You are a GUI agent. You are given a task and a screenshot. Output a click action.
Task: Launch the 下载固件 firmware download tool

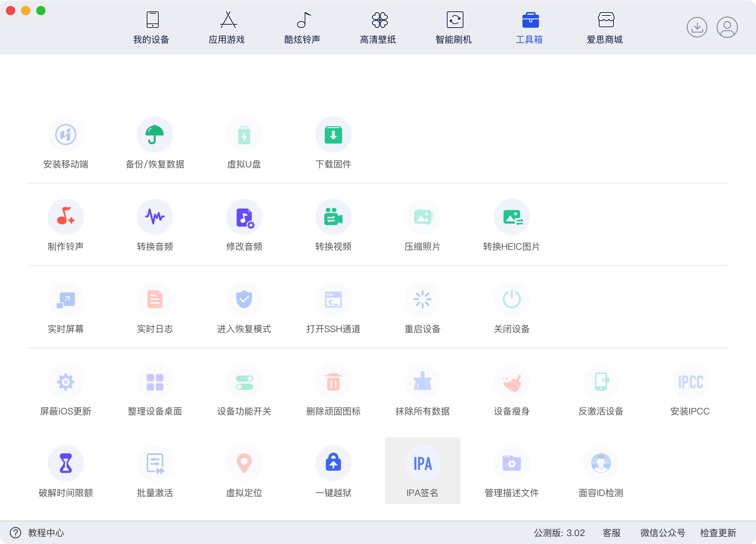point(333,135)
